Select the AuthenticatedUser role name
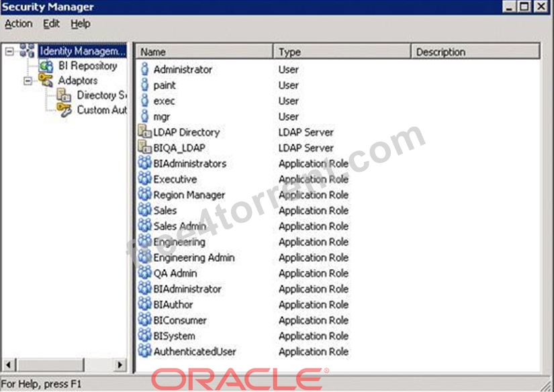This screenshot has height=392, width=554. tap(195, 351)
